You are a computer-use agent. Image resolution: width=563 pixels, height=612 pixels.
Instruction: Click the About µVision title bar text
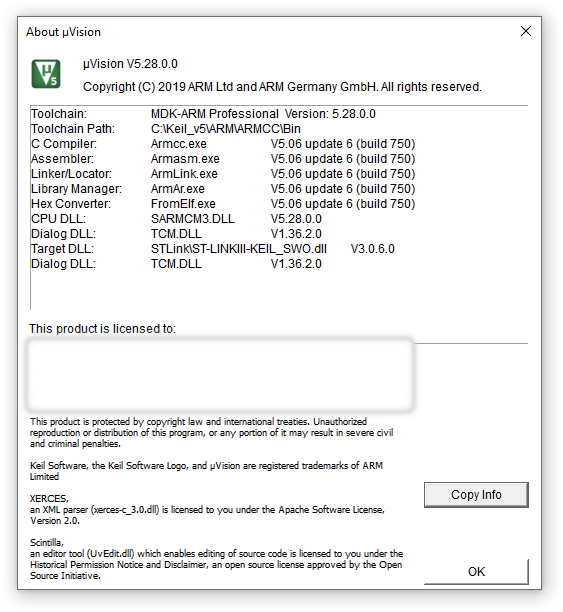(x=63, y=32)
